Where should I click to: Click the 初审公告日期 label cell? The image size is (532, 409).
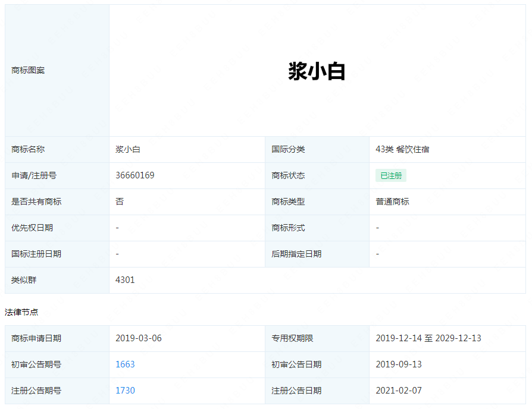317,364
